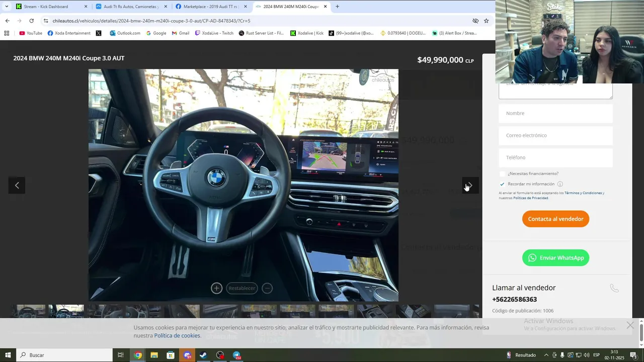
Task: Click the main steering wheel photo
Action: tap(244, 185)
